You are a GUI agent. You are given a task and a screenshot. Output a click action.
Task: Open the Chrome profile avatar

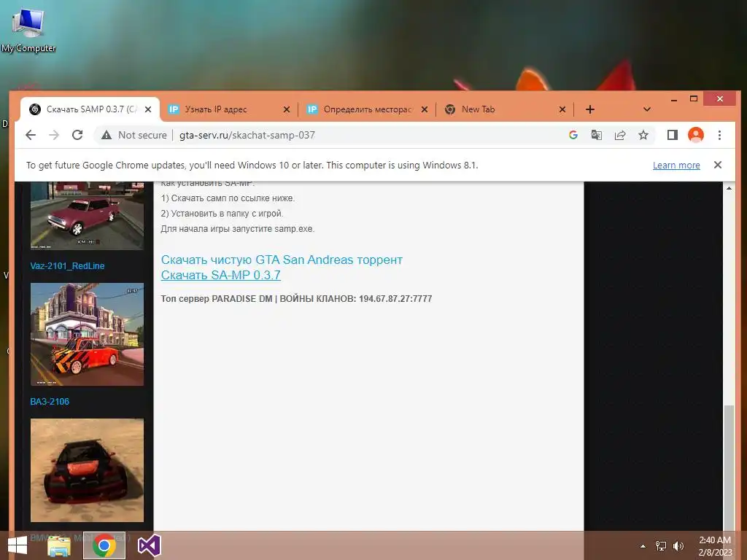pos(695,135)
